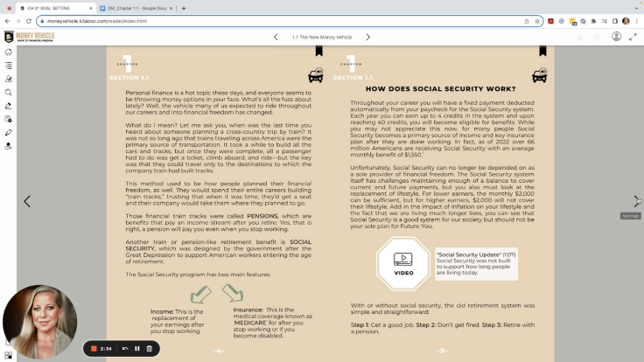Viewport: 644px width, 362px height.
Task: Go to previous section with header left chevron
Action: pos(276,37)
